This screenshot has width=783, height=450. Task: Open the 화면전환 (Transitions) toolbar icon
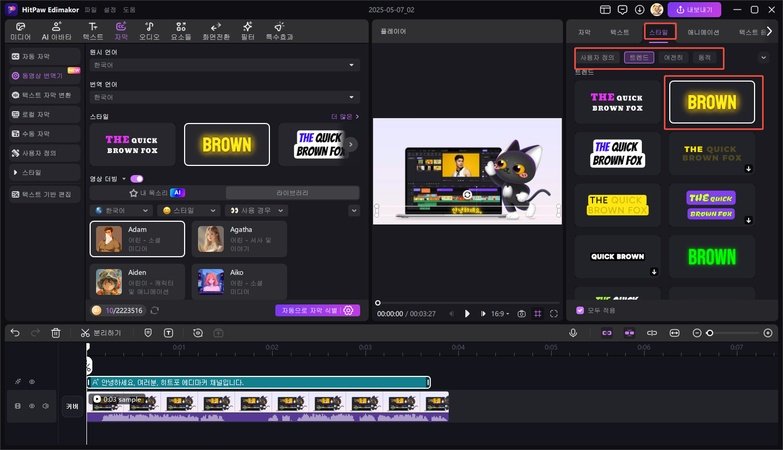point(216,31)
